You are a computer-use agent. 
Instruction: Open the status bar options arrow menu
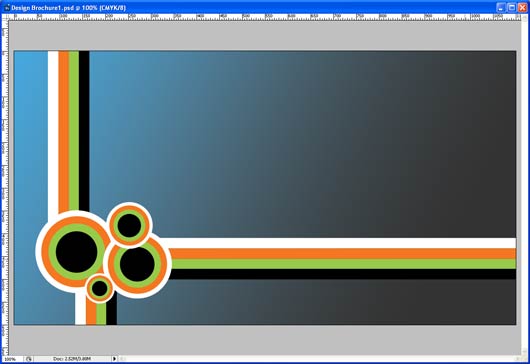point(114,359)
